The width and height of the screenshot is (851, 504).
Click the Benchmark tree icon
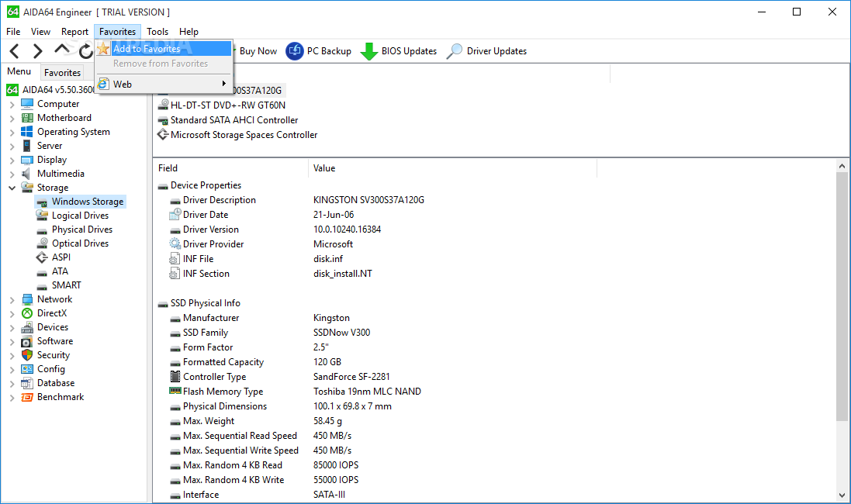tap(27, 397)
